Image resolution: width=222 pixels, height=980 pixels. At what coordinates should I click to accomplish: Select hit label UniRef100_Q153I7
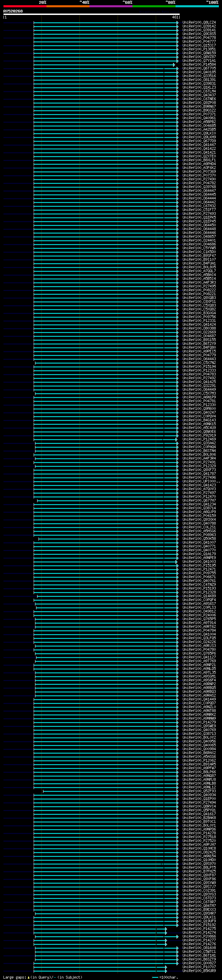199,45
